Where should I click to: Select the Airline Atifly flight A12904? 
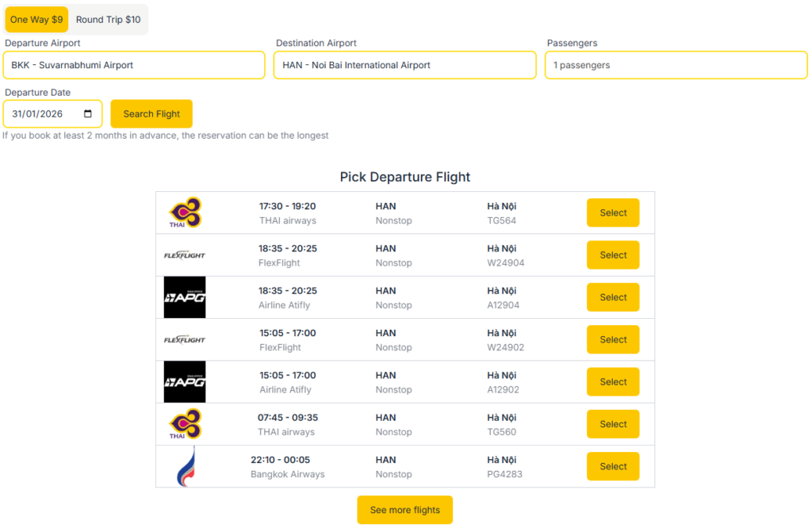(x=612, y=297)
